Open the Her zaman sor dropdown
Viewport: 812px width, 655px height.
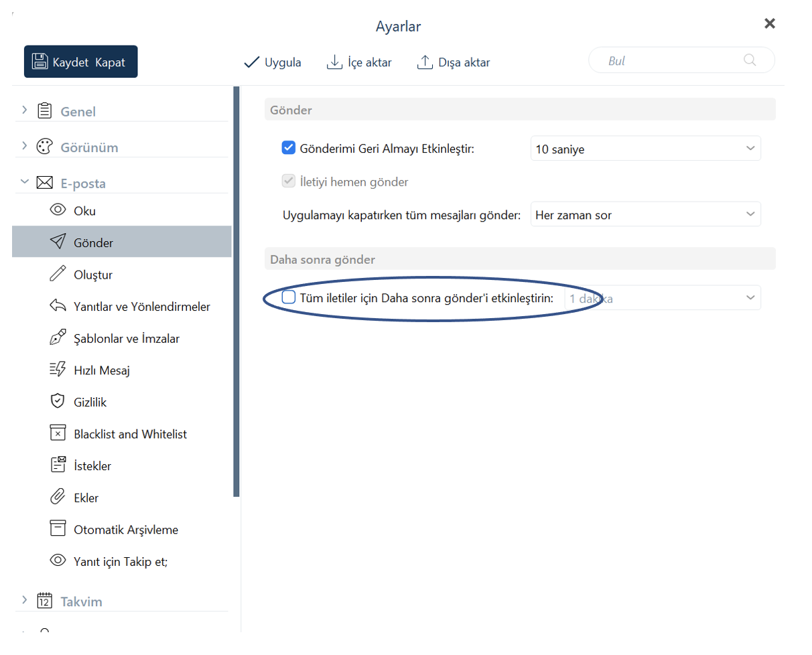point(645,214)
